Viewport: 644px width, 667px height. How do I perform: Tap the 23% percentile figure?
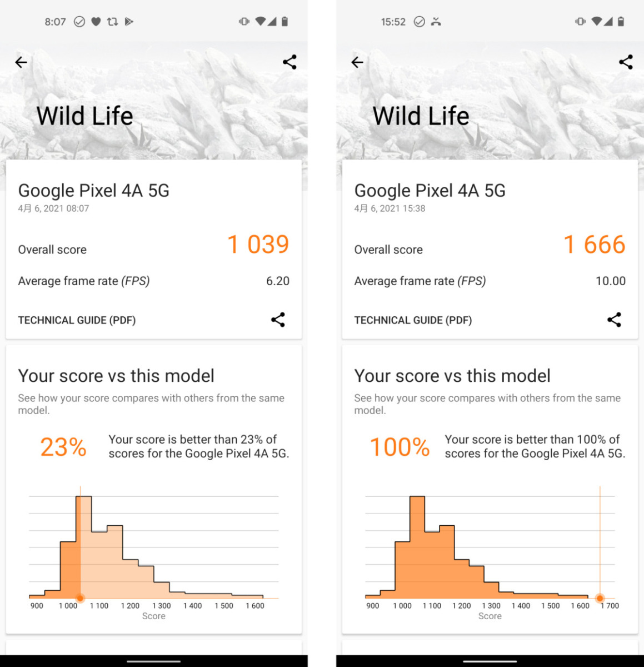[x=63, y=447]
